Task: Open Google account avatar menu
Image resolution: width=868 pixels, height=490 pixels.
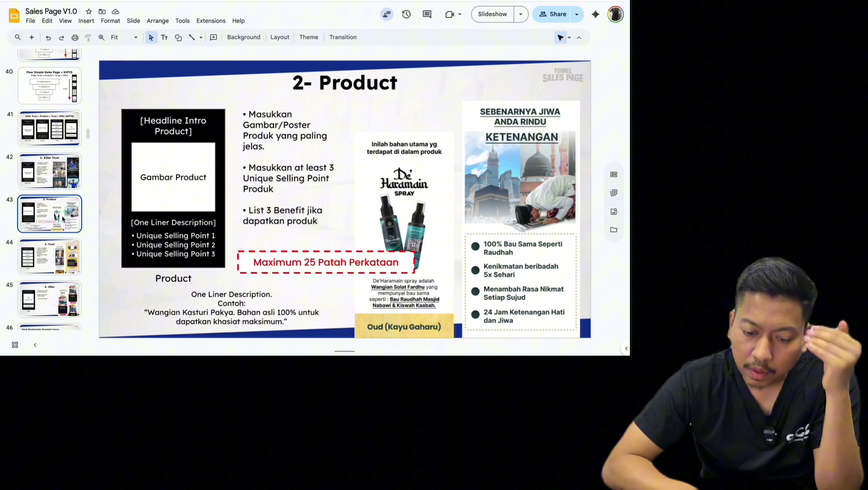Action: [x=615, y=14]
